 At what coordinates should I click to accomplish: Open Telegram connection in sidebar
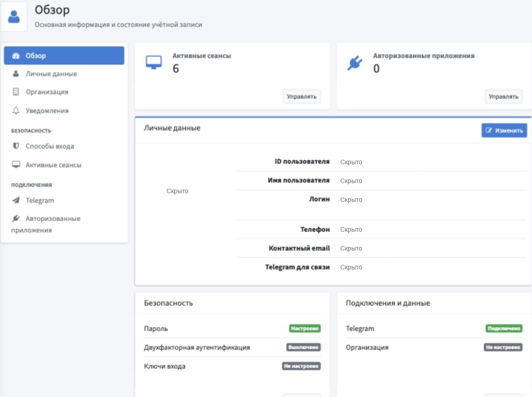tap(64, 201)
